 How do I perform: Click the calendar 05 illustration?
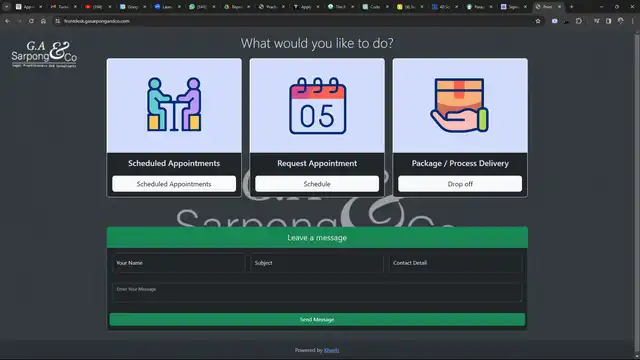317,105
